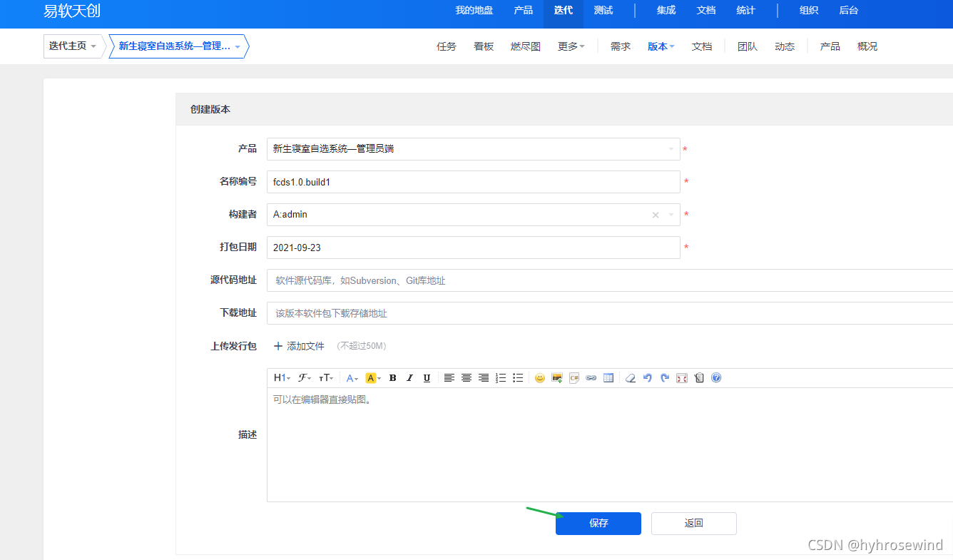Click the blue 保存 button
953x560 pixels.
(598, 524)
